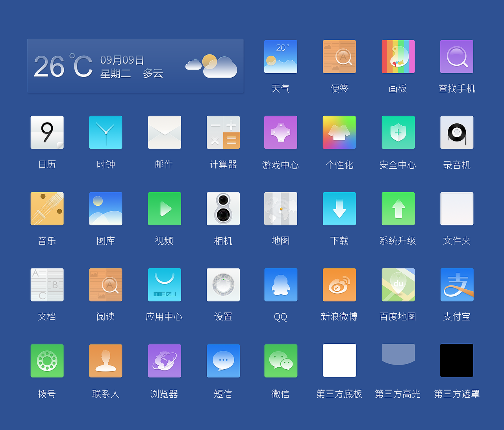The height and width of the screenshot is (430, 504).
Task: Open the 地图 maps icon
Action: pos(281,209)
